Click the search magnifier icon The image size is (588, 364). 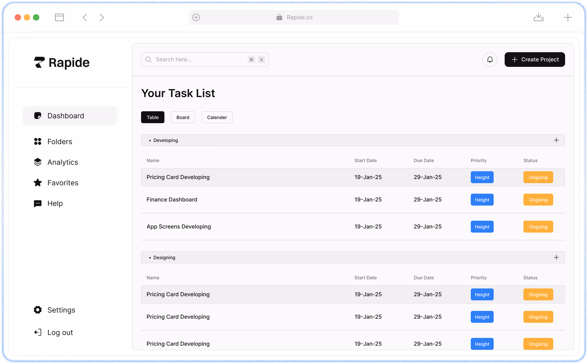pyautogui.click(x=148, y=60)
